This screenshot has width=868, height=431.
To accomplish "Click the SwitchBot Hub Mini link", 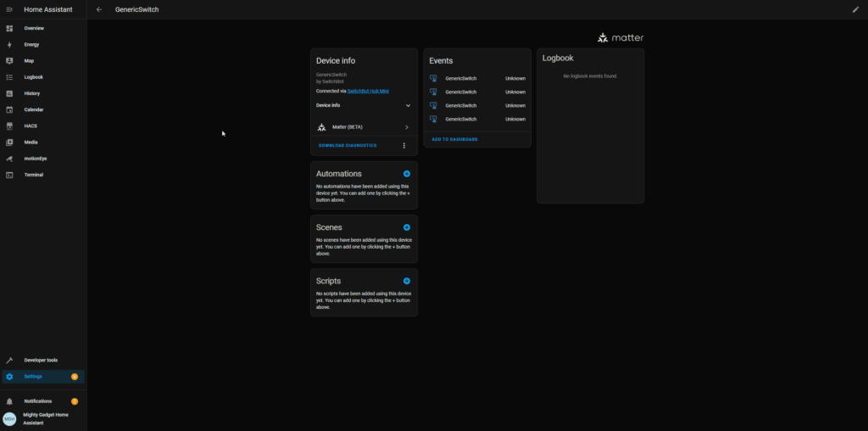I will 368,91.
